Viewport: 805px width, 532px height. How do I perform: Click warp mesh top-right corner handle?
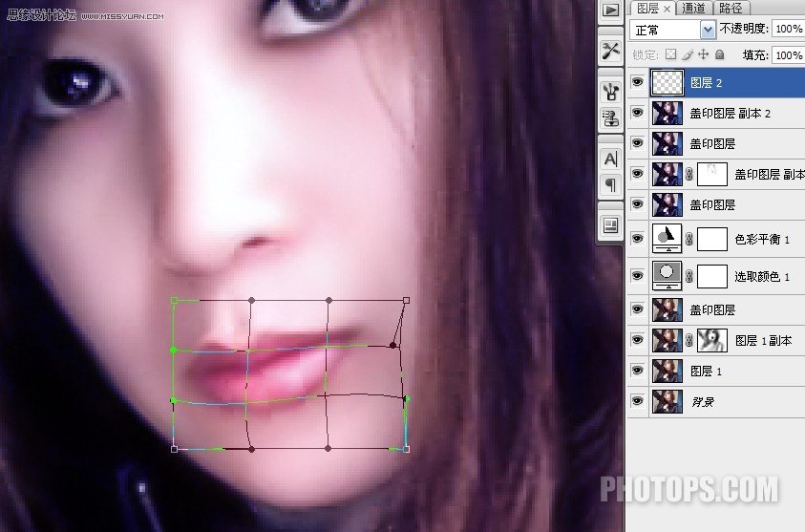406,300
